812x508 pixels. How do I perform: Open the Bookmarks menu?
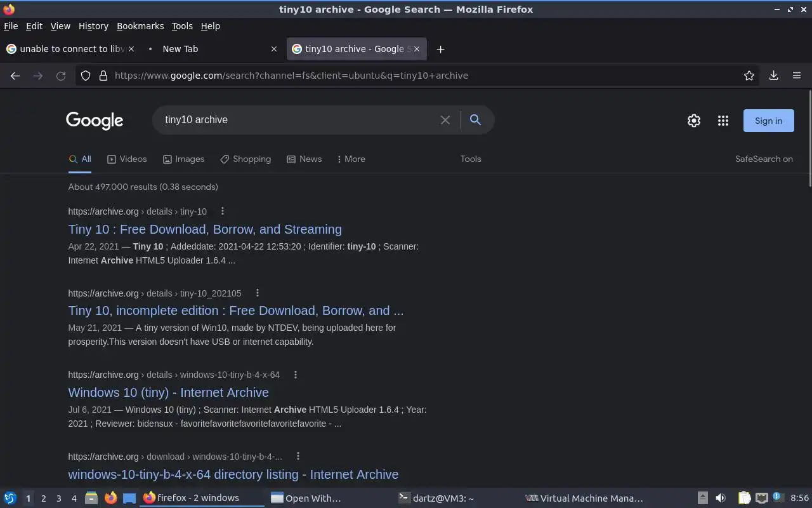click(x=140, y=26)
